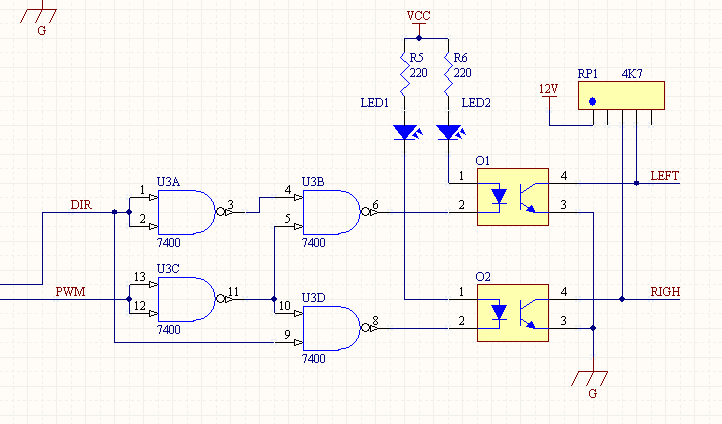Select resistor R5 zigzag symbol
Viewport: 722px width, 424px height.
tap(404, 74)
